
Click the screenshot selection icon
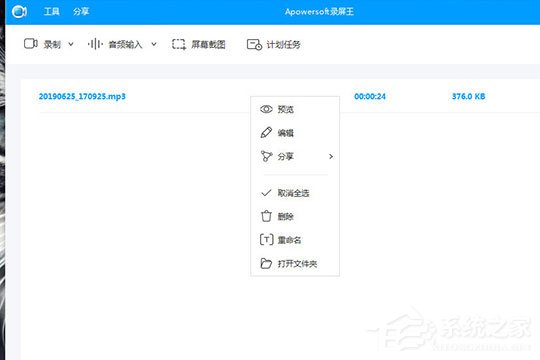179,44
